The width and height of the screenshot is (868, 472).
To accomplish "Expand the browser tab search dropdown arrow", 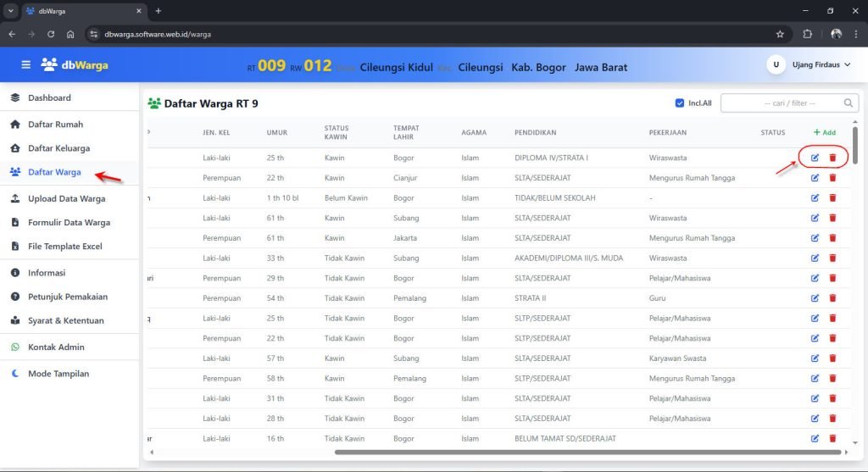I will [x=10, y=11].
